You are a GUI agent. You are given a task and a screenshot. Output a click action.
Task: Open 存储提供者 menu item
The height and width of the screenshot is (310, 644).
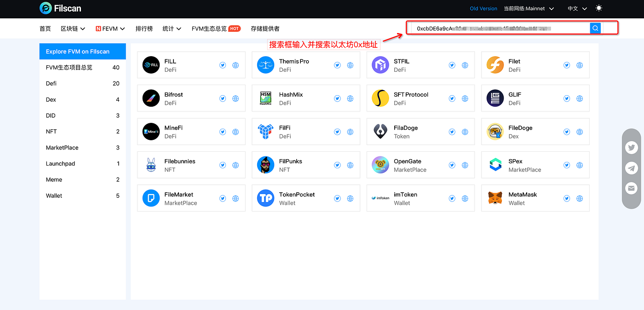coord(265,29)
